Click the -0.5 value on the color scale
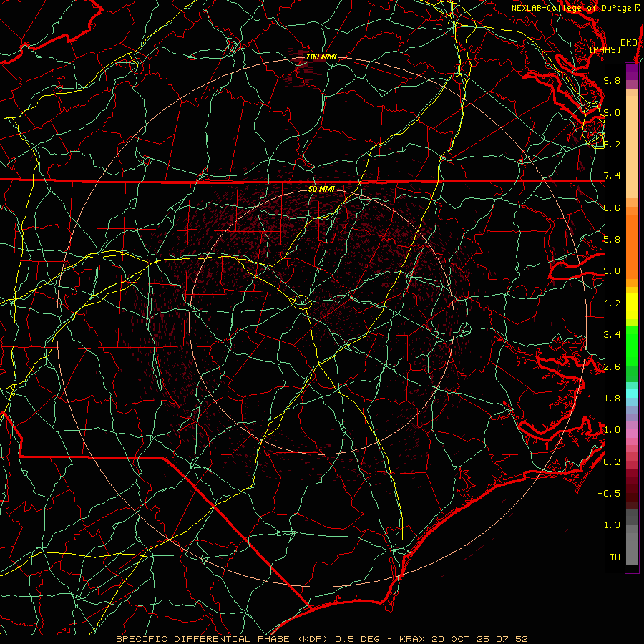Screen dimensions: 644x644 pos(609,494)
